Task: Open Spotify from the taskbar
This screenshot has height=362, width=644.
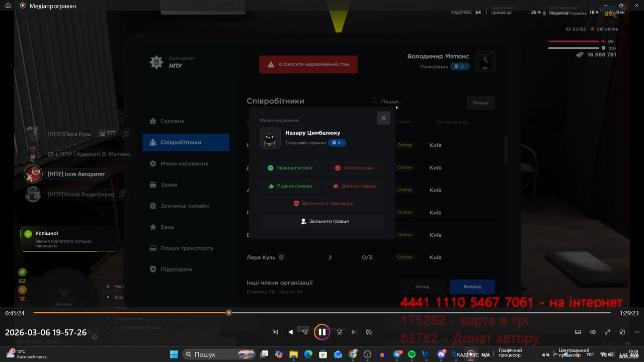Action: [412, 354]
